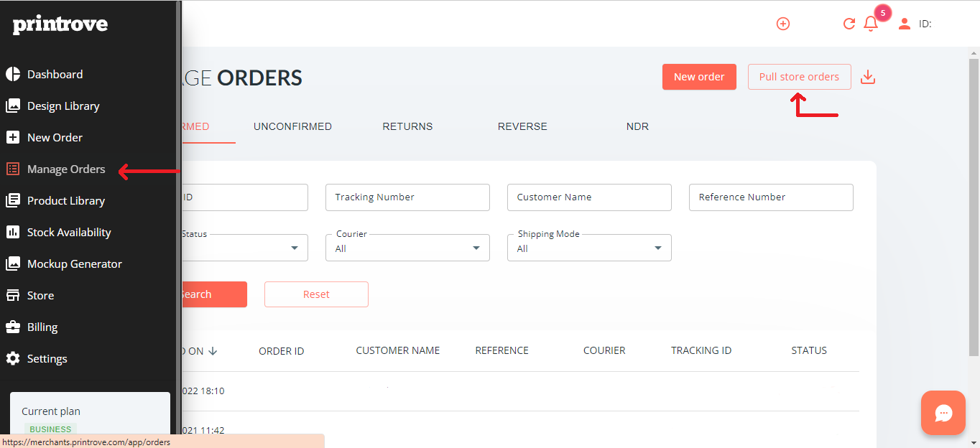The height and width of the screenshot is (448, 980).
Task: Switch to the REVERSE tab
Action: 522,126
